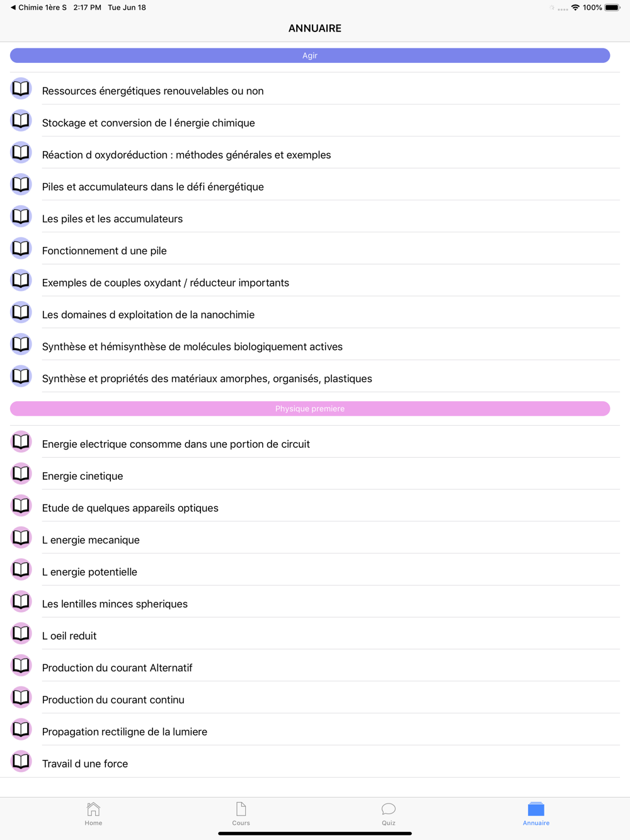Screen dimensions: 630x840
Task: Switch to the Annuaire tab
Action: [536, 814]
